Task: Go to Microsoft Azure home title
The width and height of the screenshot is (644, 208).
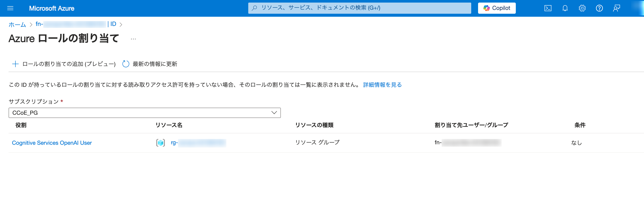Action: (x=51, y=8)
